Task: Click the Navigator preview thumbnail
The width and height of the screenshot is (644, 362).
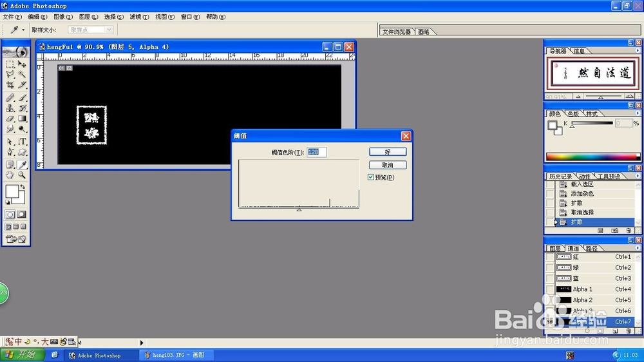Action: click(592, 74)
